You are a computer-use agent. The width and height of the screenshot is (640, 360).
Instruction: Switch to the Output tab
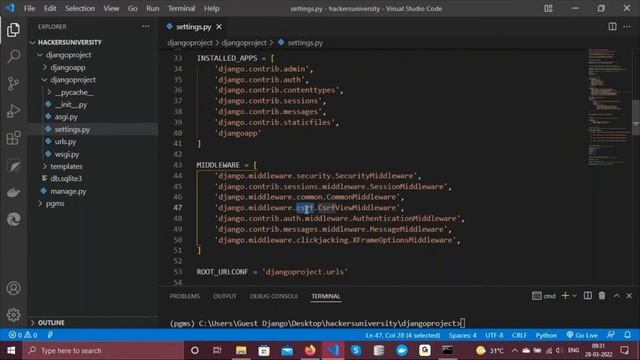(x=224, y=296)
